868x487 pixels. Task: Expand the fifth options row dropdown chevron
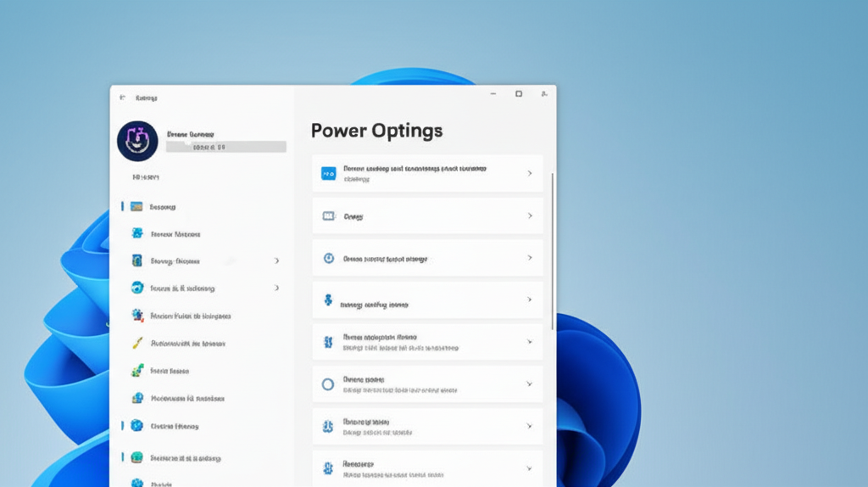click(x=530, y=342)
